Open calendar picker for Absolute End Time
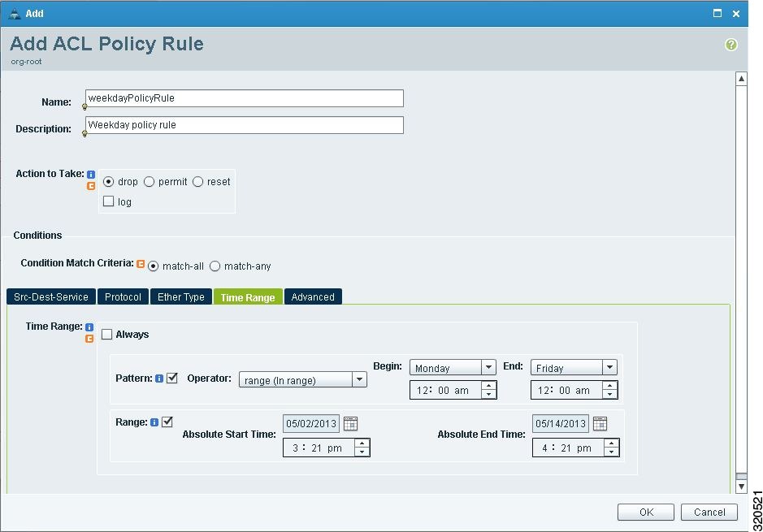This screenshot has width=763, height=532. (x=600, y=423)
